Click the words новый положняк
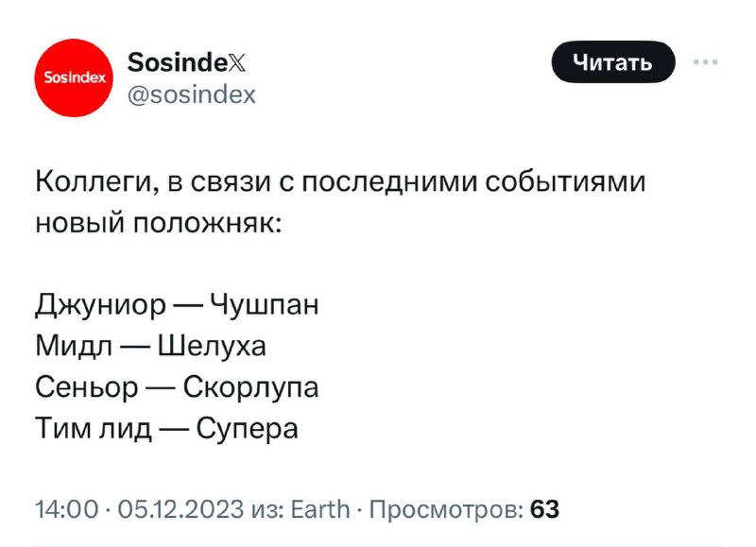Screen dimensions: 756x547 159,224
